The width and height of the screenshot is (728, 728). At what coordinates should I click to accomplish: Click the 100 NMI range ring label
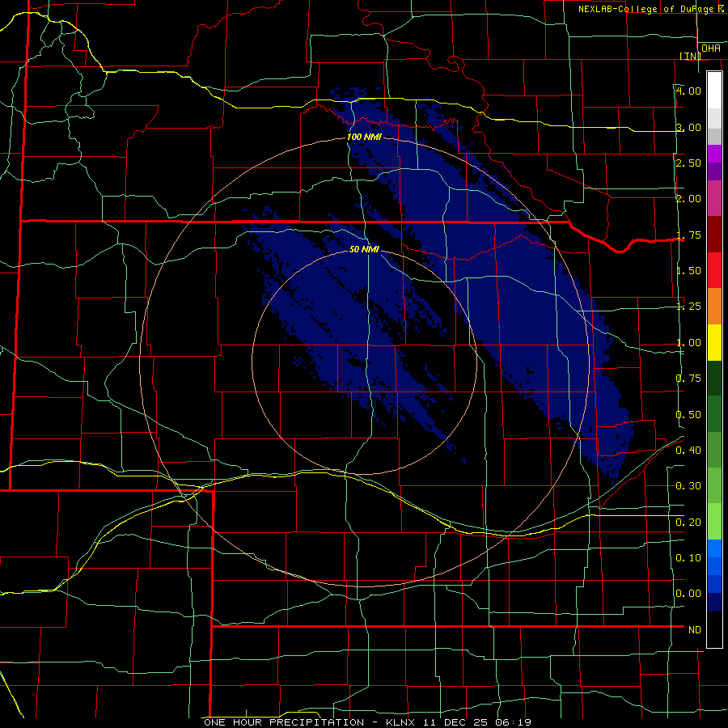[364, 137]
